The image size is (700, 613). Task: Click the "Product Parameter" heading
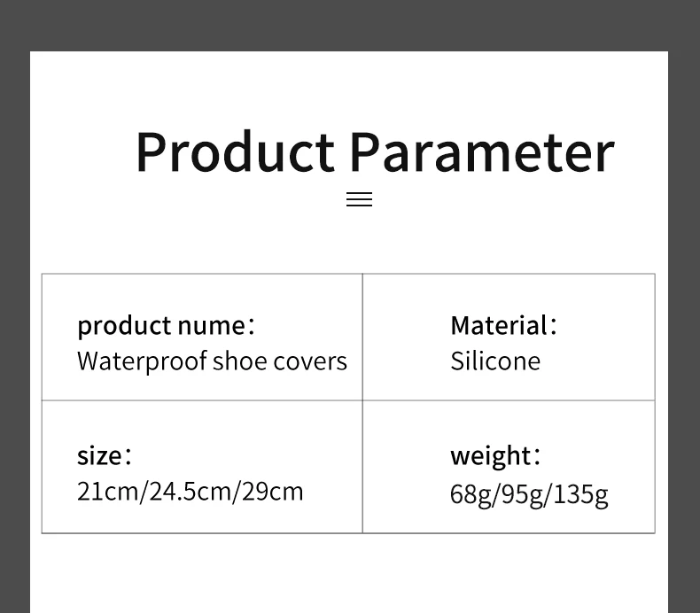[x=374, y=151]
